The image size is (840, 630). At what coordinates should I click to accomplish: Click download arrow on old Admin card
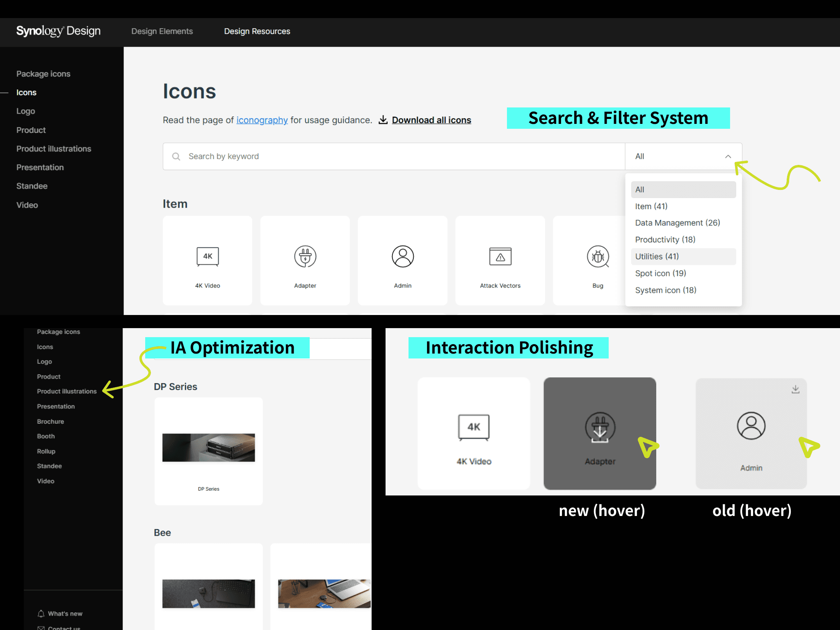pyautogui.click(x=795, y=389)
